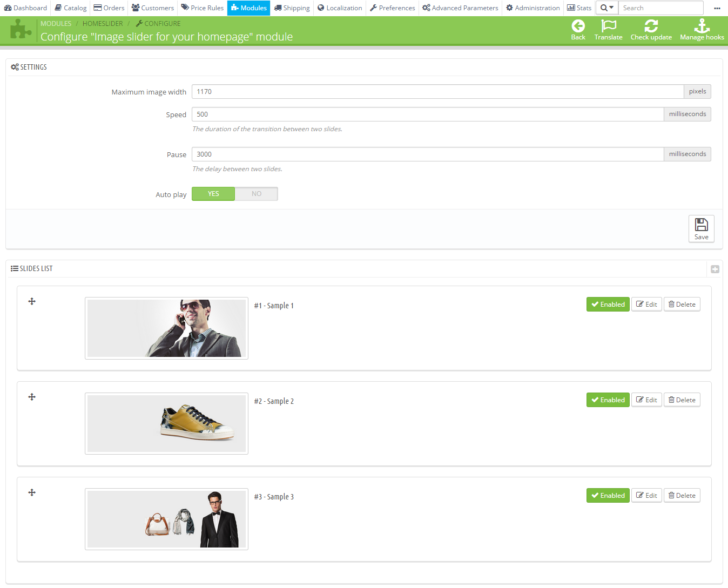728x588 pixels.
Task: Click the Check update refresh icon
Action: point(651,26)
